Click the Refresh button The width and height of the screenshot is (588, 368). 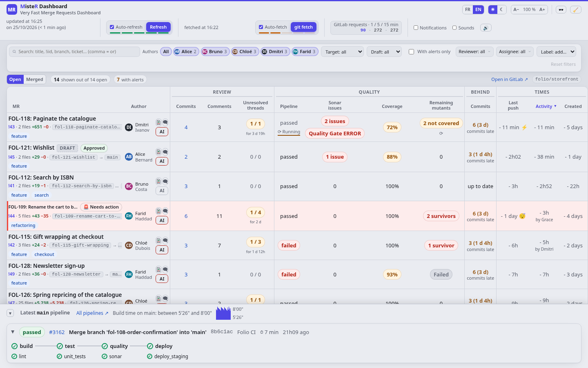point(158,27)
